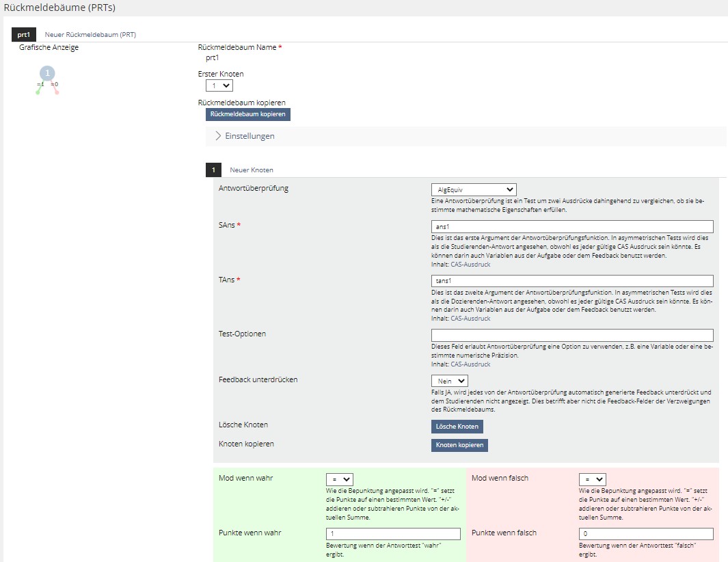This screenshot has width=728, height=562.
Task: Click the red false-branch endpoint in the graph
Action: (57, 92)
